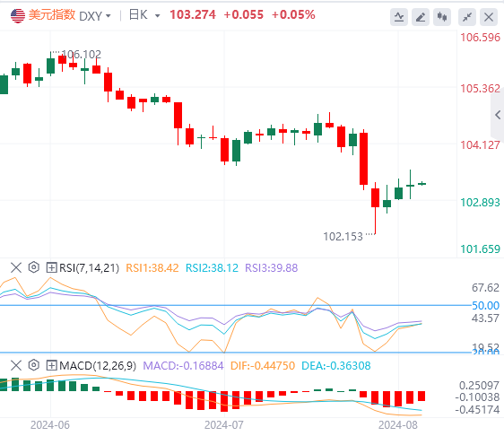Click the RSI 43.57 axis value

485,318
